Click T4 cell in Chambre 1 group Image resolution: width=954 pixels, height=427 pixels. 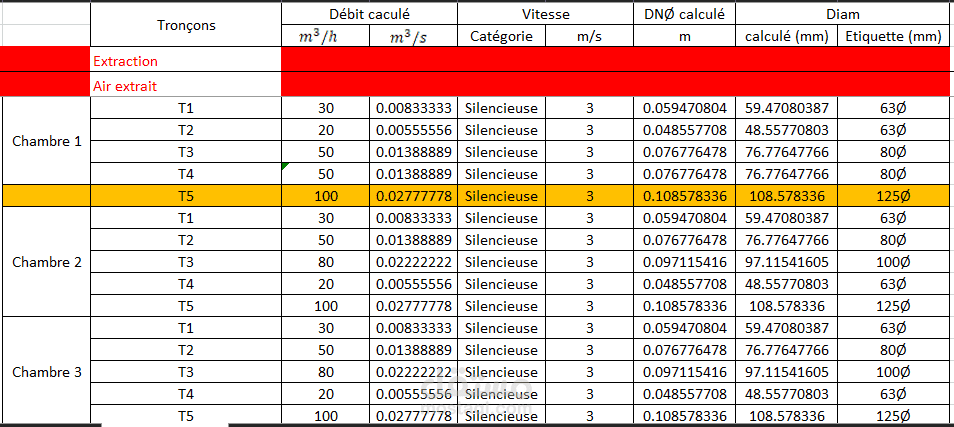coord(186,174)
